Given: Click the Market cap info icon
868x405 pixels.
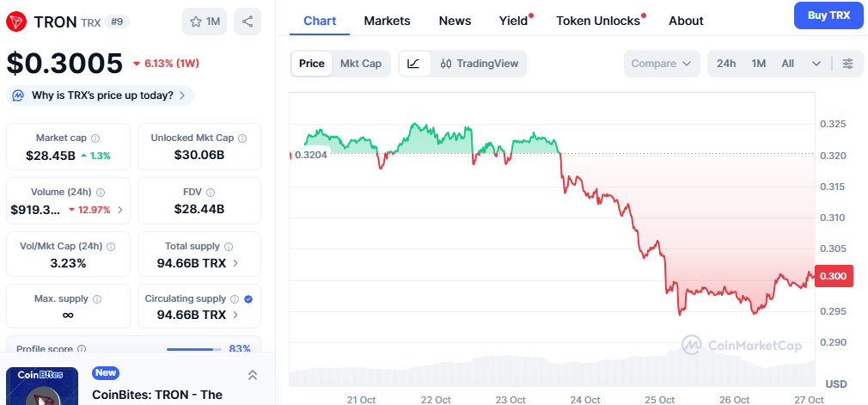Looking at the screenshot, I should click(95, 138).
